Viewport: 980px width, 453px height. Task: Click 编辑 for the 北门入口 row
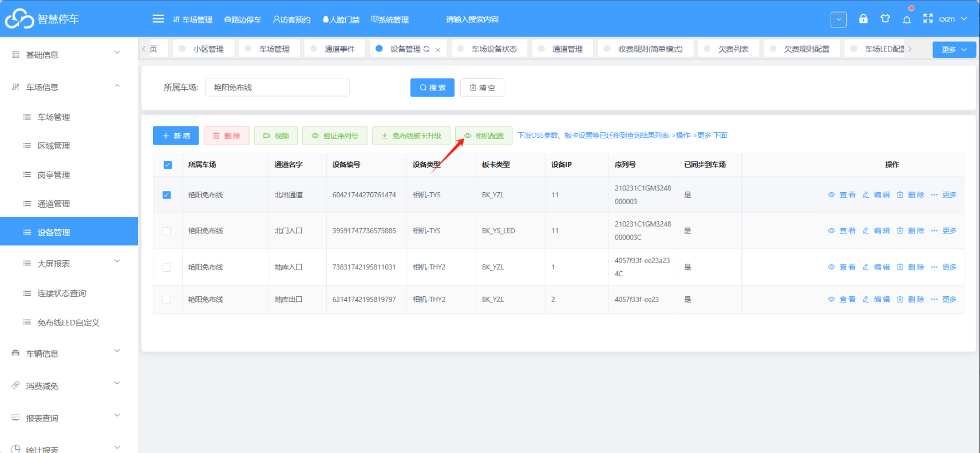click(x=876, y=231)
